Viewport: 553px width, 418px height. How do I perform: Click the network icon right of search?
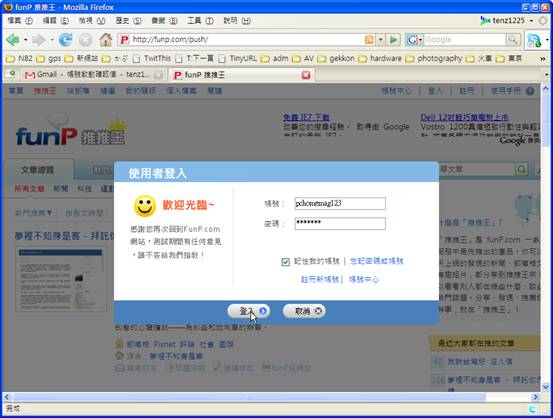pyautogui.click(x=534, y=40)
